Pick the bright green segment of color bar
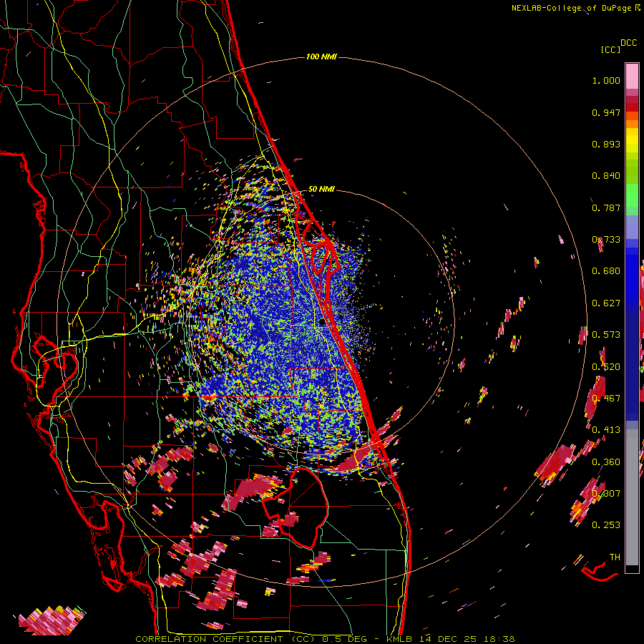 (x=632, y=195)
